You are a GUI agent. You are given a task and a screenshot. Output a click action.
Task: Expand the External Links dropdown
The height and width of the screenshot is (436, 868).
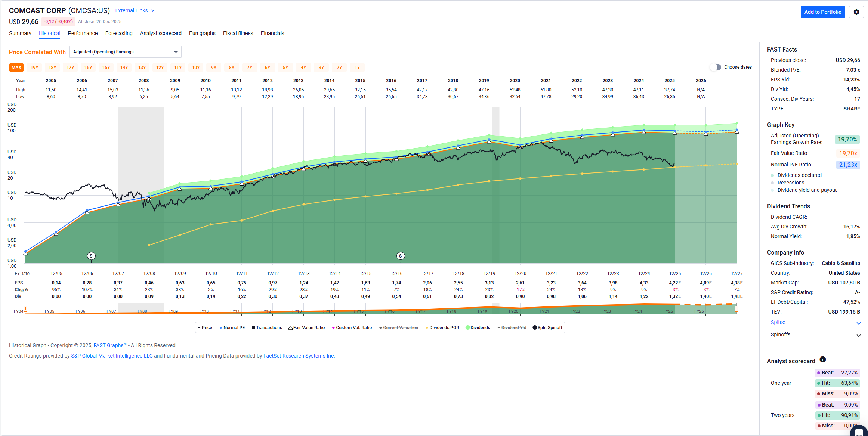(x=135, y=11)
